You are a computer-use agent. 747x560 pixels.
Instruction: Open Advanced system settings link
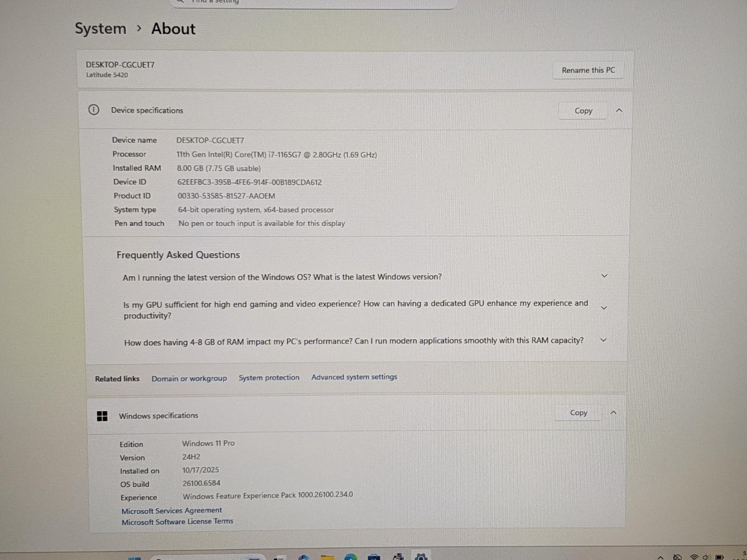(x=354, y=377)
